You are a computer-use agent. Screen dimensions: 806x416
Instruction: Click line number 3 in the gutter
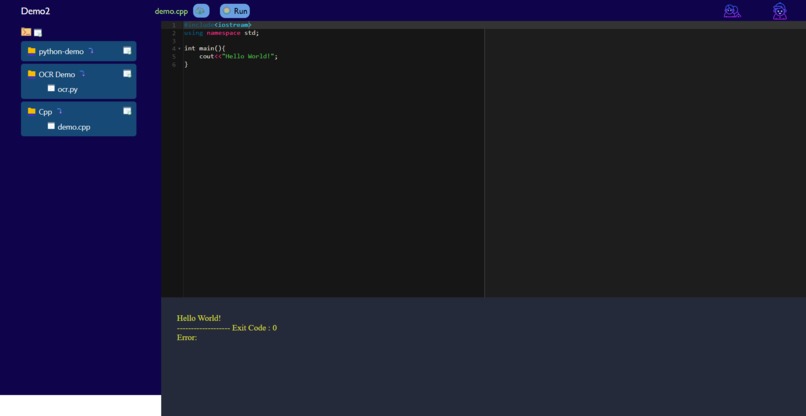click(x=174, y=41)
